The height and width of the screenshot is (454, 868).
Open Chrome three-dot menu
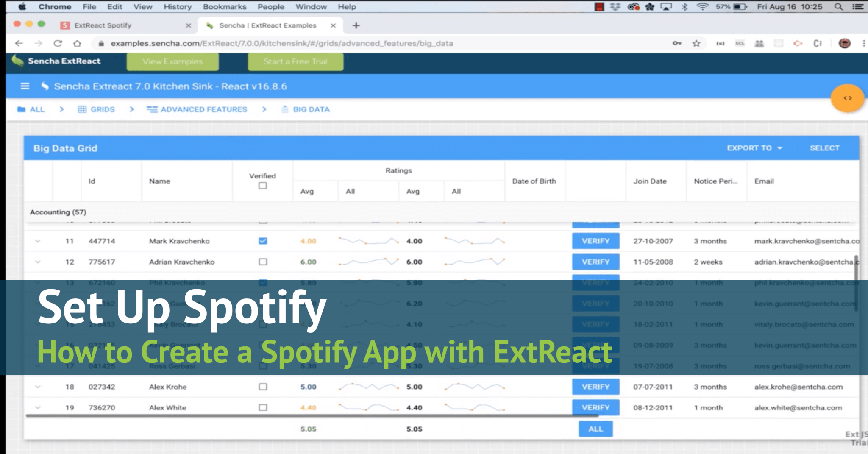(x=864, y=43)
